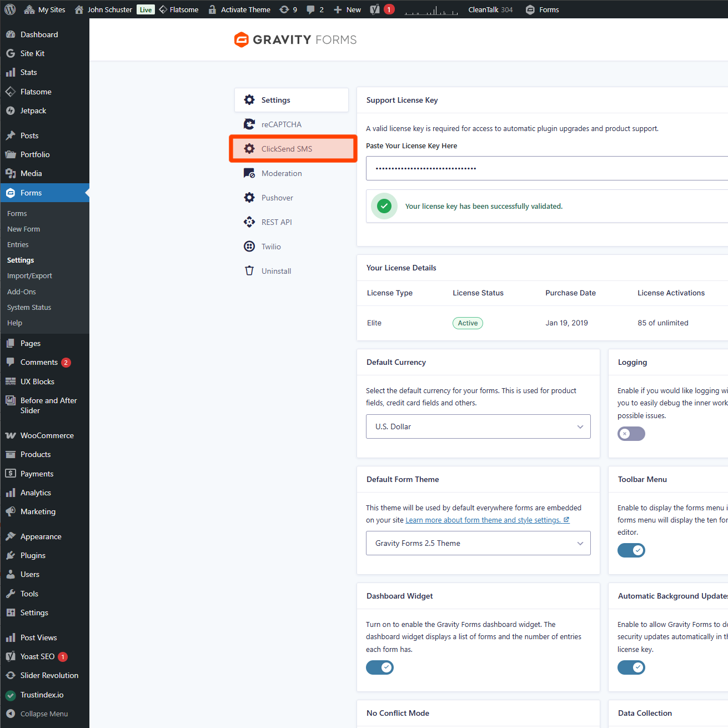
Task: Click Collapse Menu in the sidebar
Action: click(44, 714)
